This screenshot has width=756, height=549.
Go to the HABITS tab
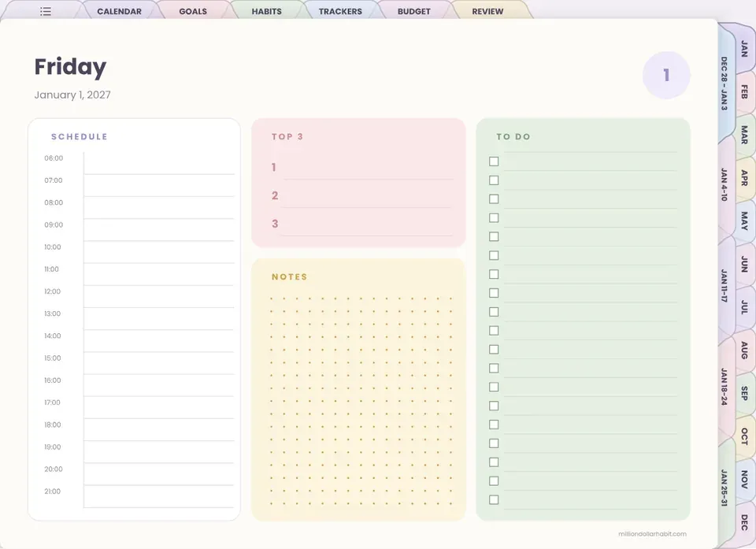pyautogui.click(x=267, y=11)
